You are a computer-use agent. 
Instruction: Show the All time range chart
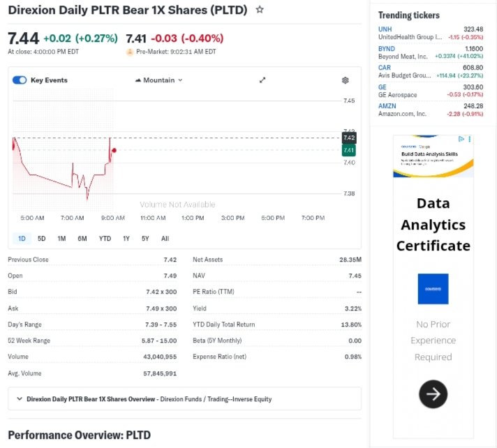pyautogui.click(x=165, y=239)
